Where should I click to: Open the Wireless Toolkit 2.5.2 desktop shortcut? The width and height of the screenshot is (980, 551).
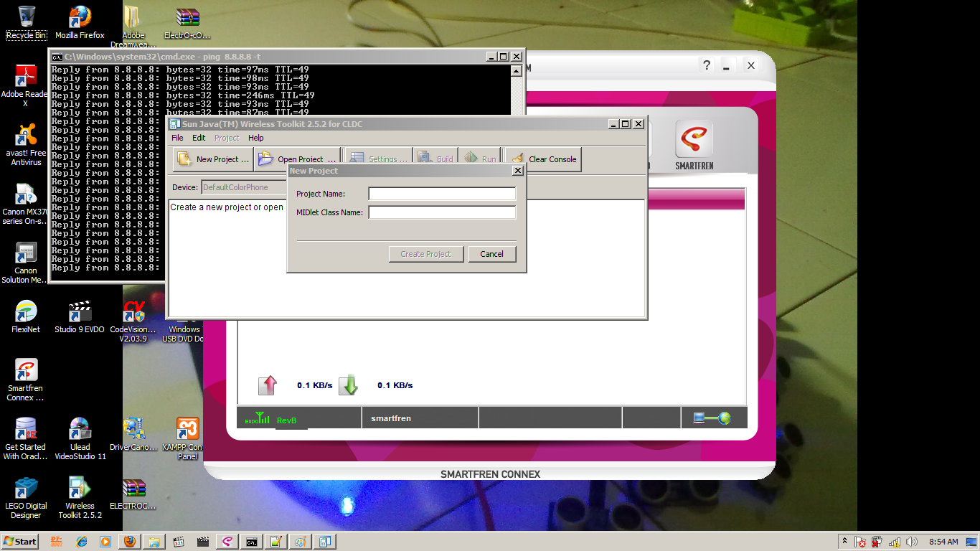coord(80,497)
